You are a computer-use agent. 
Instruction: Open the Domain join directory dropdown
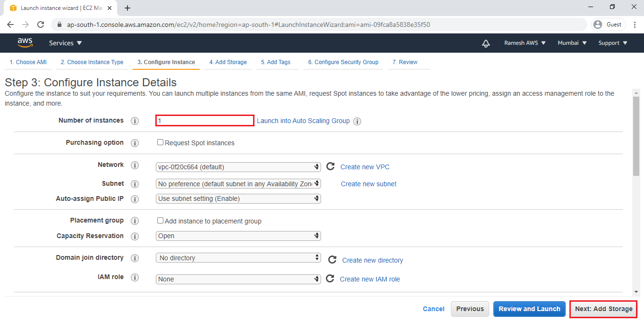[x=238, y=258]
